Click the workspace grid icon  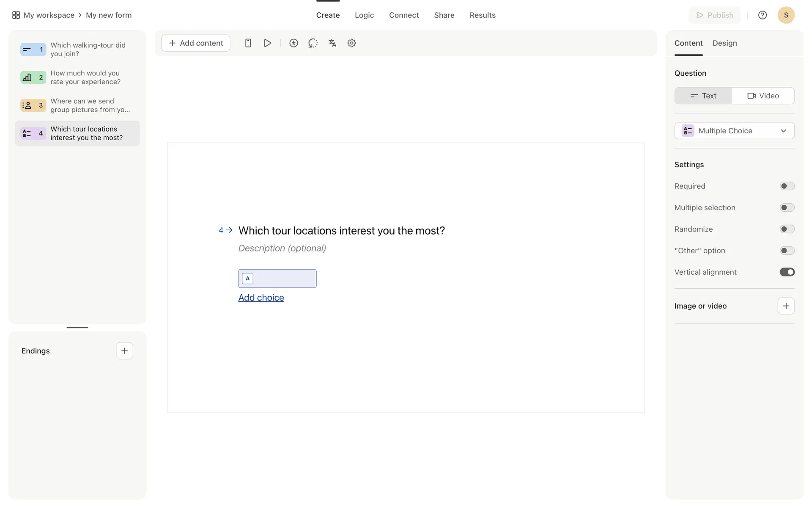[x=16, y=15]
